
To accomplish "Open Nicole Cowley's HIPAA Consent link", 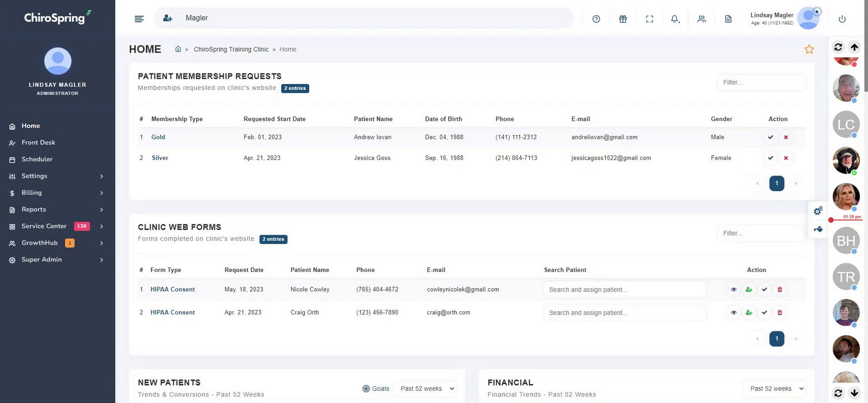I will coord(172,289).
